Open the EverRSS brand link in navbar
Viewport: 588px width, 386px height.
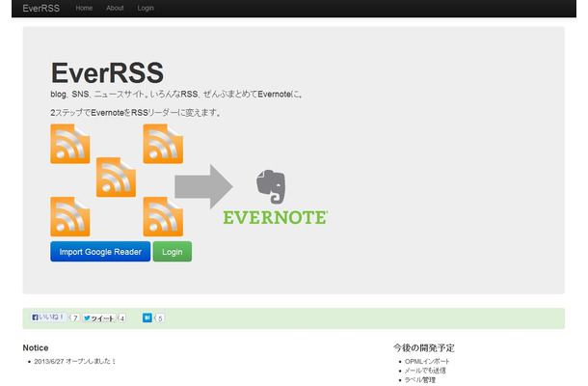[x=40, y=9]
